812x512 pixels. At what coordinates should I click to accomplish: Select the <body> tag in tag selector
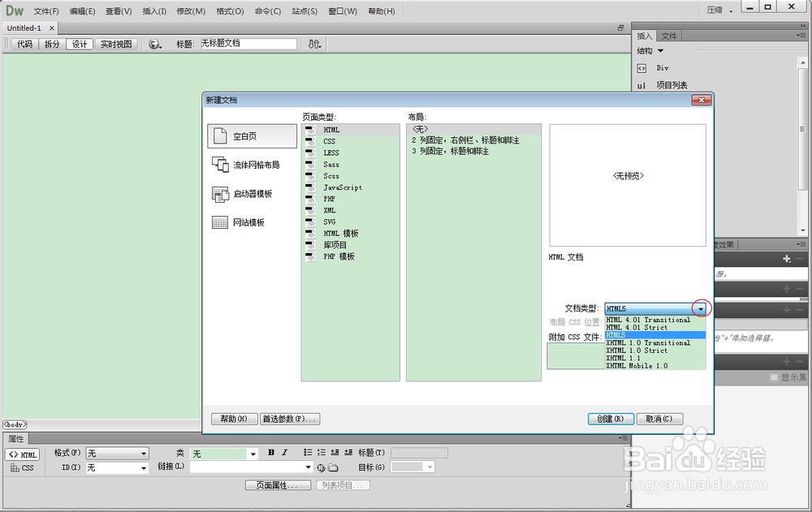point(14,424)
